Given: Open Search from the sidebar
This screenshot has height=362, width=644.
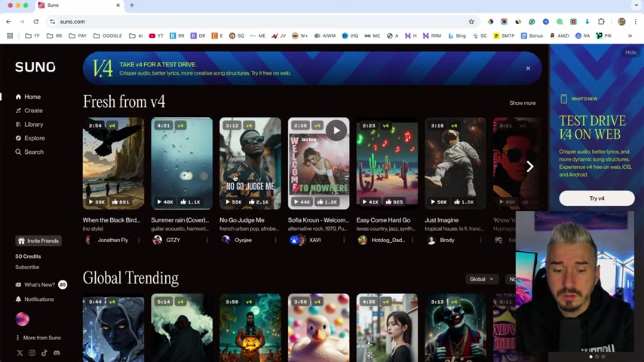Looking at the screenshot, I should (29, 152).
